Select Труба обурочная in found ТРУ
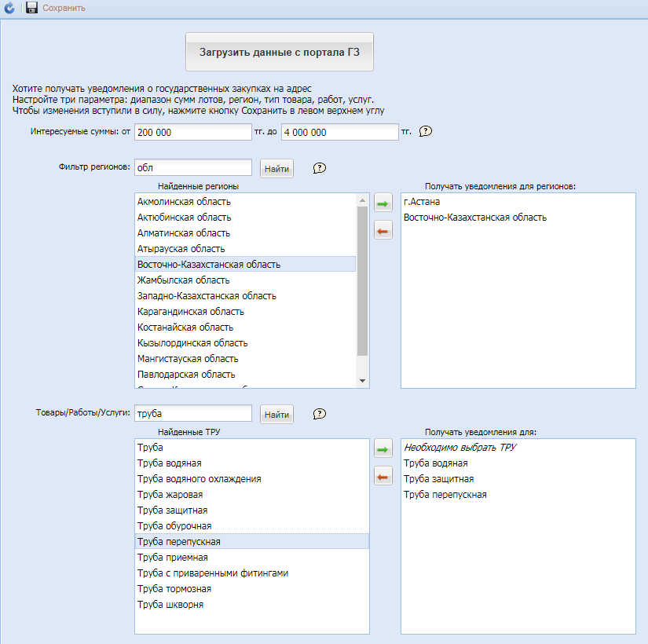 [252, 526]
